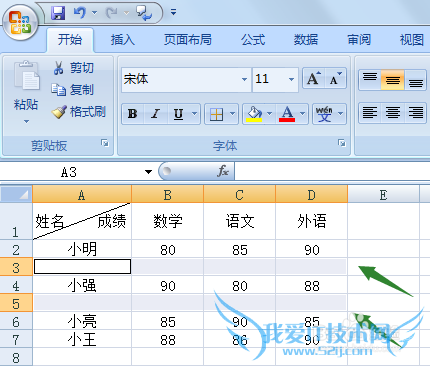Expand the fill color dropdown arrow
The image size is (430, 366).
point(270,114)
